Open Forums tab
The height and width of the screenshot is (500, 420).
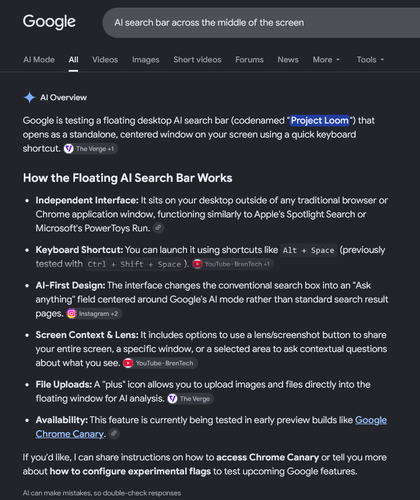(x=249, y=60)
